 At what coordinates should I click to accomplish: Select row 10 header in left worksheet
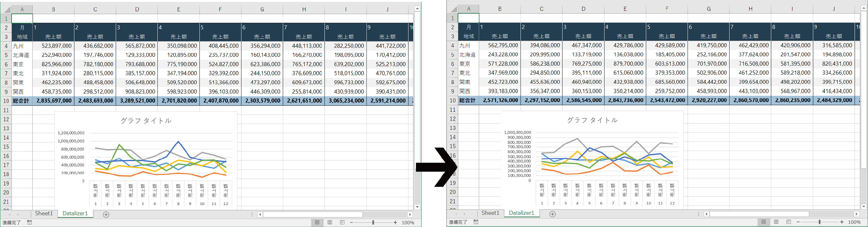[x=6, y=101]
